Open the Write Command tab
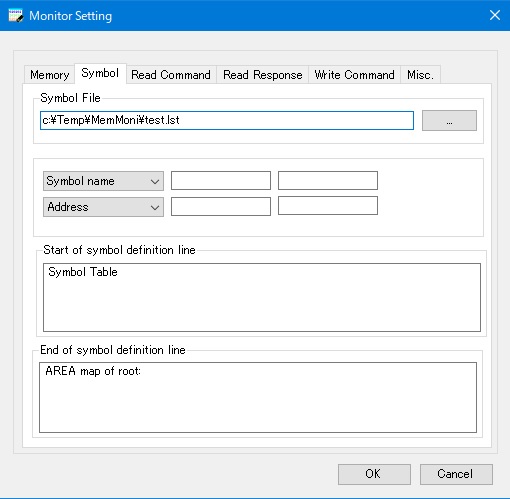Image resolution: width=510 pixels, height=499 pixels. pos(354,75)
